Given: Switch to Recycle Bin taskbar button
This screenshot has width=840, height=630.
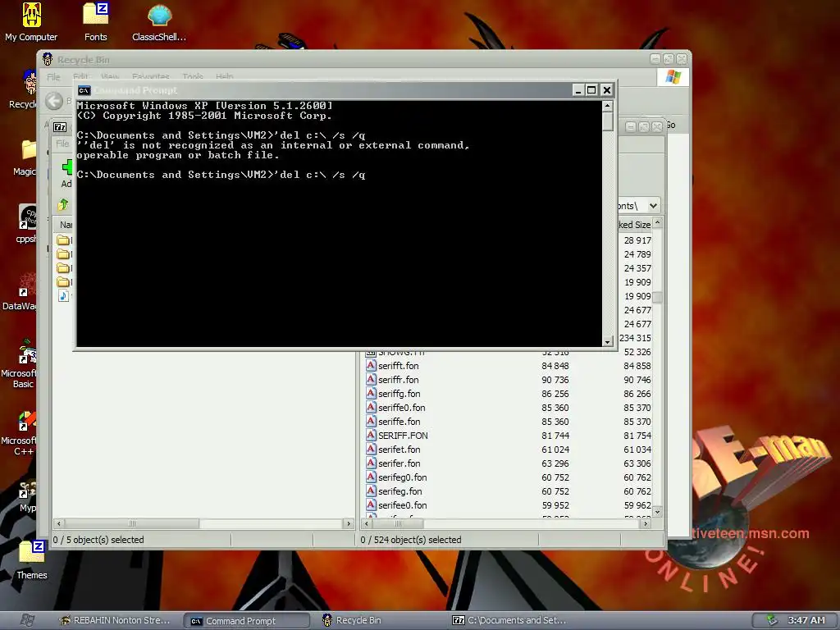Looking at the screenshot, I should [x=375, y=620].
